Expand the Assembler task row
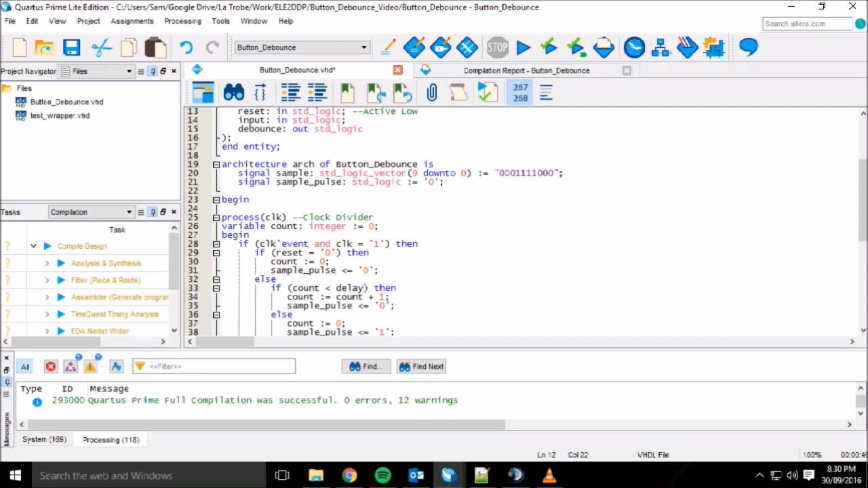This screenshot has width=868, height=488. [x=47, y=297]
